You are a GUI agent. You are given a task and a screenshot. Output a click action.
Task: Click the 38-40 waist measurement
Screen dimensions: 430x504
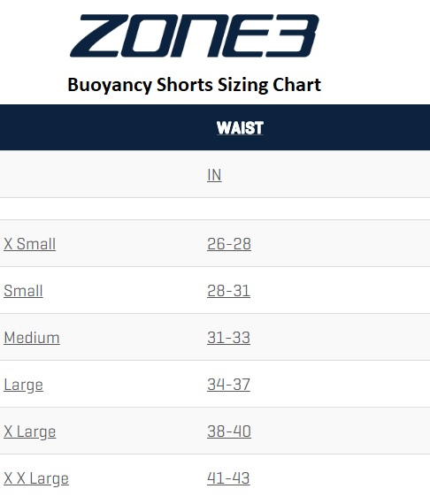coord(229,431)
